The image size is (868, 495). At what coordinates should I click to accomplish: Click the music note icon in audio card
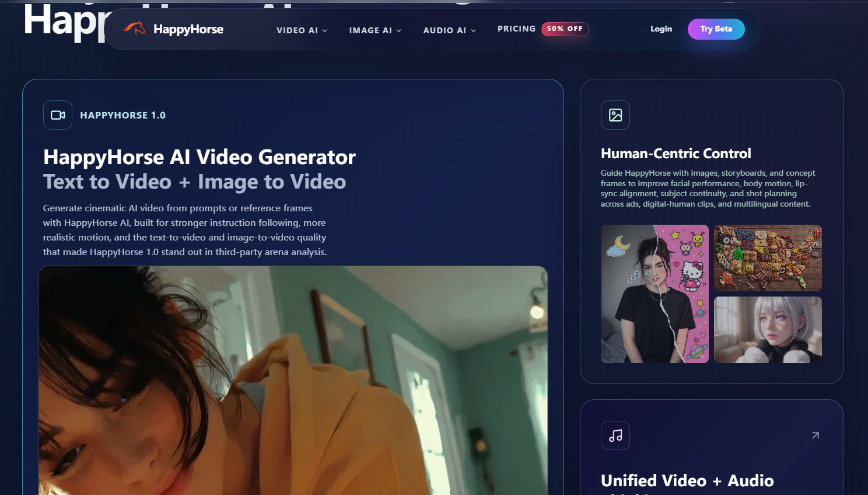(615, 435)
